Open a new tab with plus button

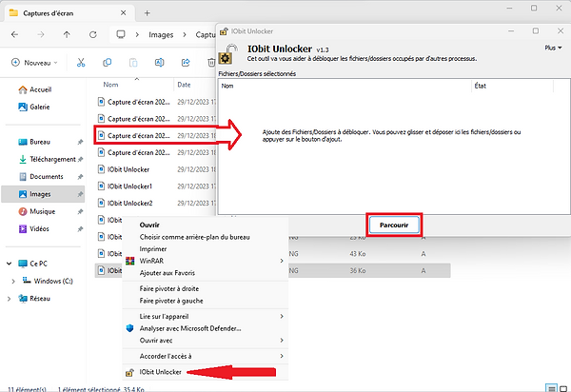tap(148, 13)
